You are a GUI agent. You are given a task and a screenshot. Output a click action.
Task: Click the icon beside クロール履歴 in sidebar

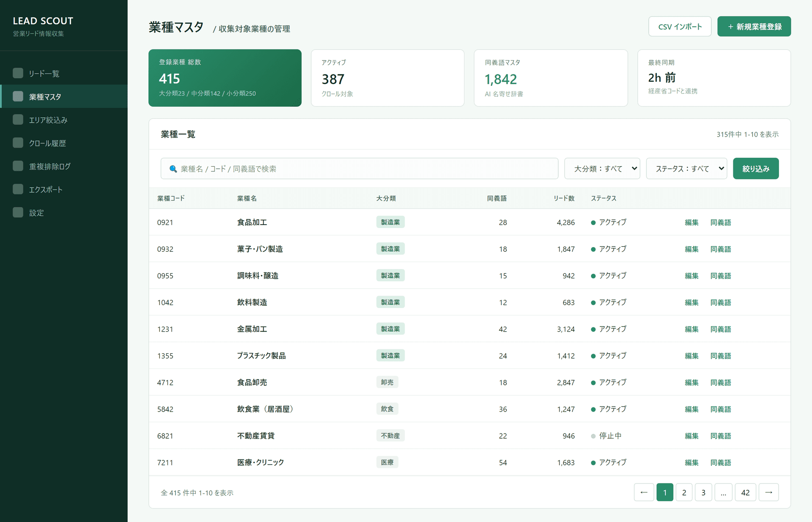click(18, 143)
